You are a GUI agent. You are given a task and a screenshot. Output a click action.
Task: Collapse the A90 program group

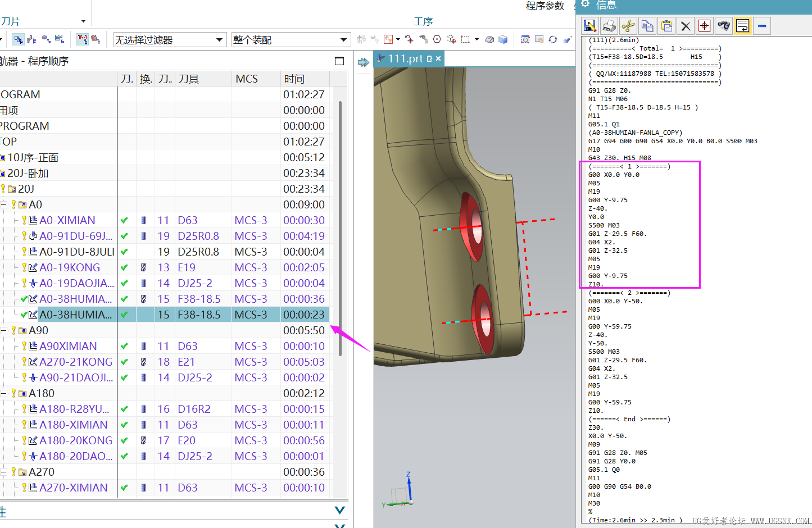4,330
